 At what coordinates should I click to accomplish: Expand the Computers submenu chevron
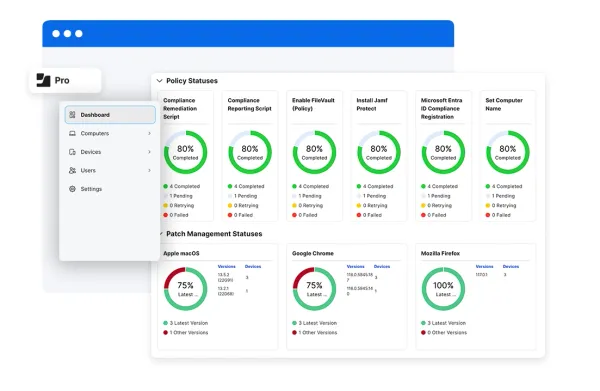coord(149,133)
